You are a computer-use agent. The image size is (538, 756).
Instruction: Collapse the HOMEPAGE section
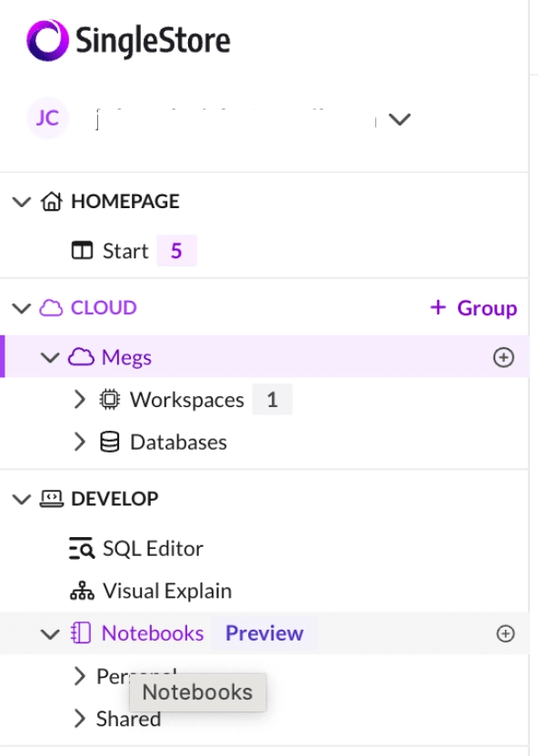(x=22, y=202)
